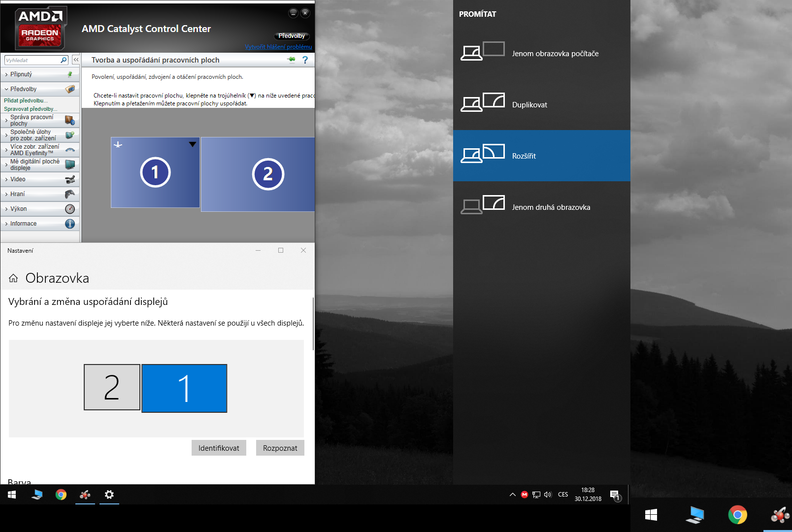Open the notification center icon
The width and height of the screenshot is (792, 532).
coord(615,495)
